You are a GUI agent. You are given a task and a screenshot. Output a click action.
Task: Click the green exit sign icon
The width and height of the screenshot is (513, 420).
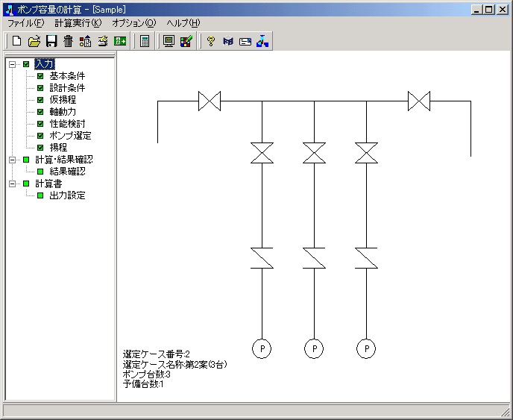point(120,41)
